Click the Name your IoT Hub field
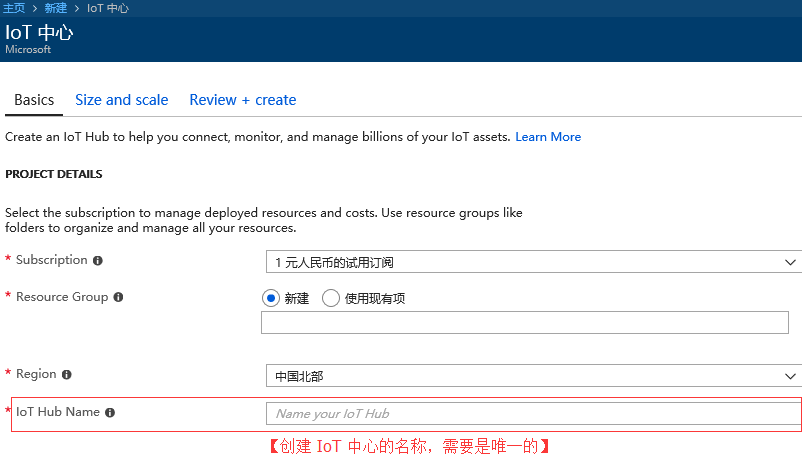 (533, 413)
